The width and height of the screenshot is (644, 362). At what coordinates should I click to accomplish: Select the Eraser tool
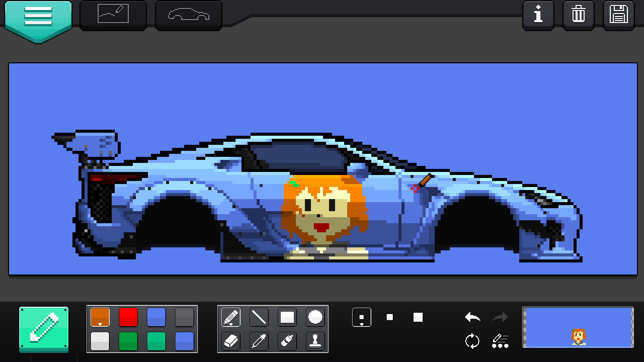231,341
